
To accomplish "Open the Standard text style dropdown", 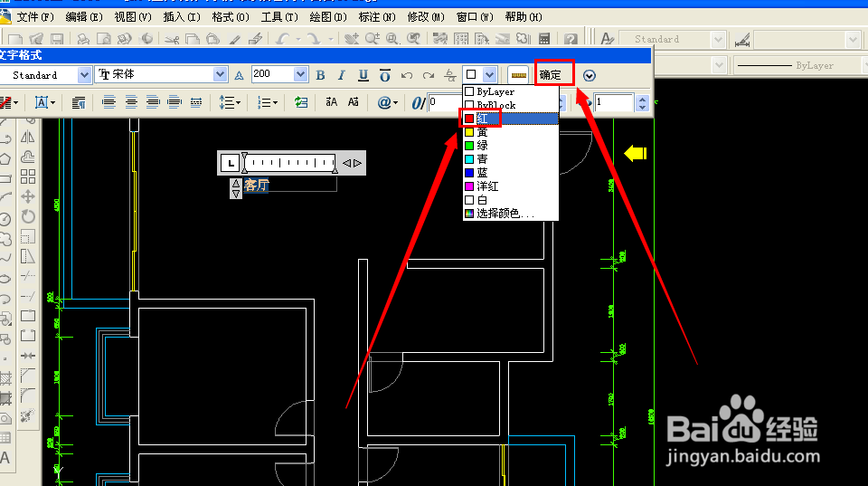I will click(x=83, y=75).
